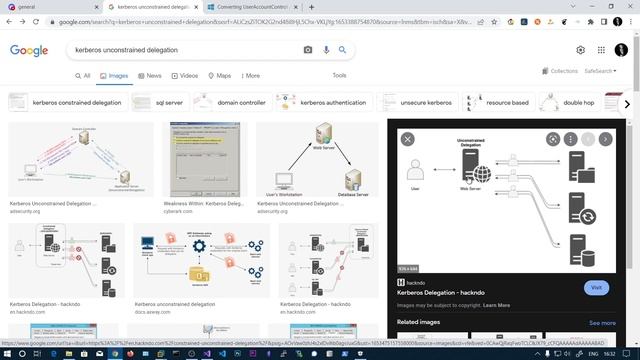The image size is (640, 360).
Task: Reload the page
Action: pyautogui.click(x=36, y=22)
